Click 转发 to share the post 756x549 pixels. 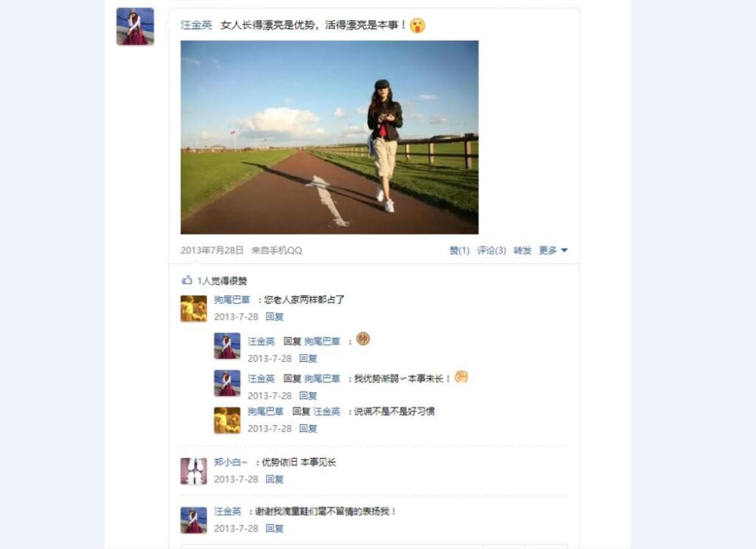522,251
